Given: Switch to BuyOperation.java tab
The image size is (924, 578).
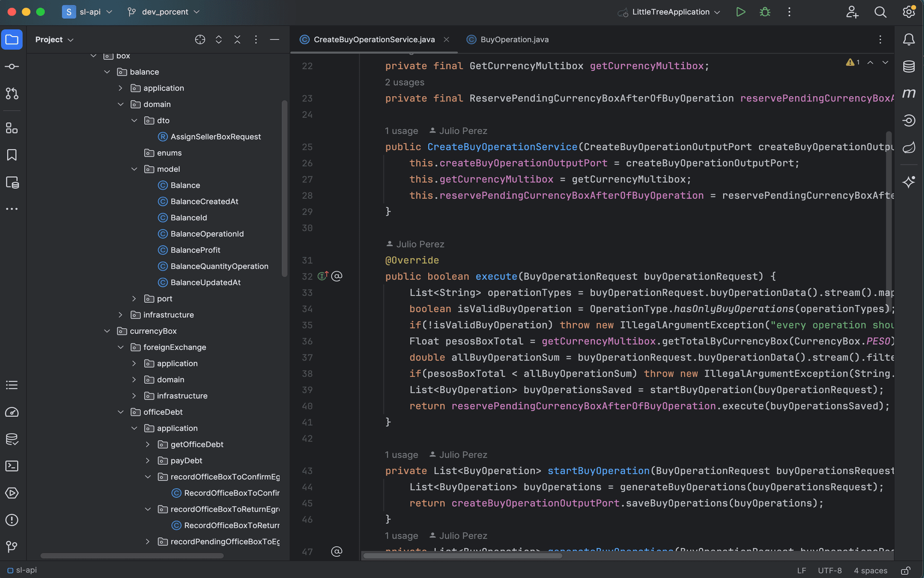Looking at the screenshot, I should [x=508, y=39].
